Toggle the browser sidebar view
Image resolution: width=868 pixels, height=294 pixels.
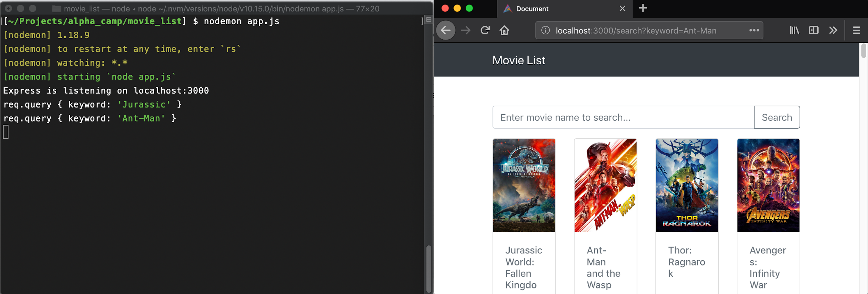(x=813, y=31)
